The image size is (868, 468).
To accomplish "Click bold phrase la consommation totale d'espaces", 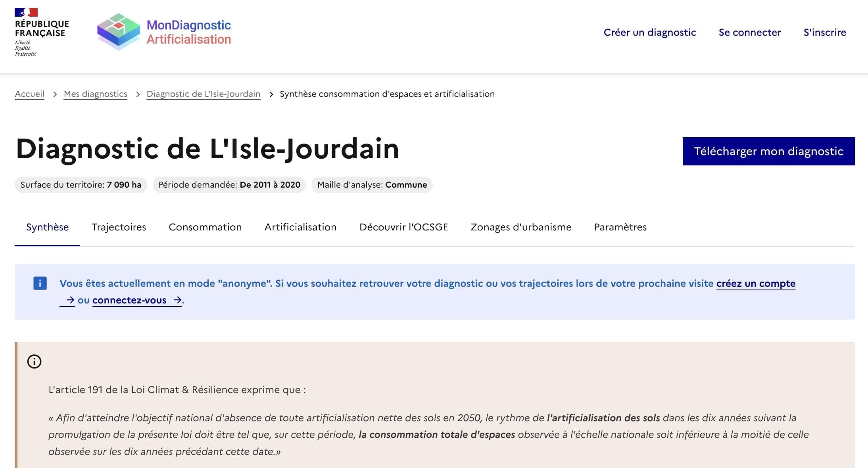I will [437, 435].
